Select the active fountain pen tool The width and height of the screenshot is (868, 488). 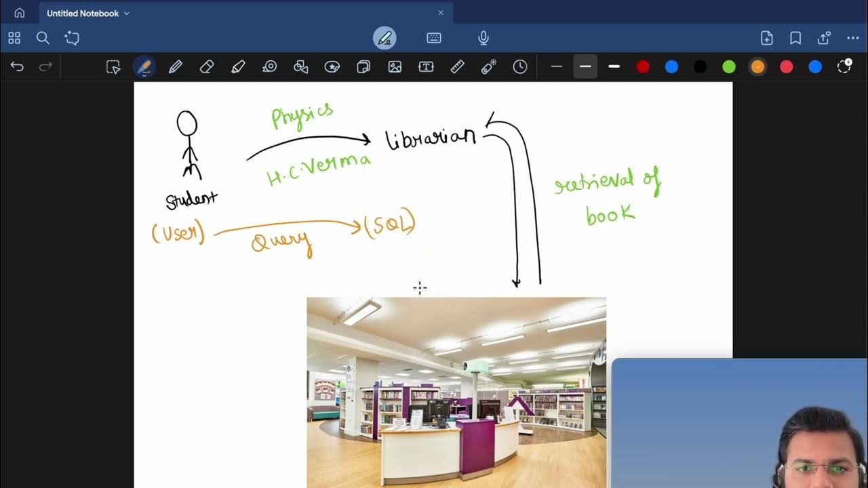(x=144, y=66)
